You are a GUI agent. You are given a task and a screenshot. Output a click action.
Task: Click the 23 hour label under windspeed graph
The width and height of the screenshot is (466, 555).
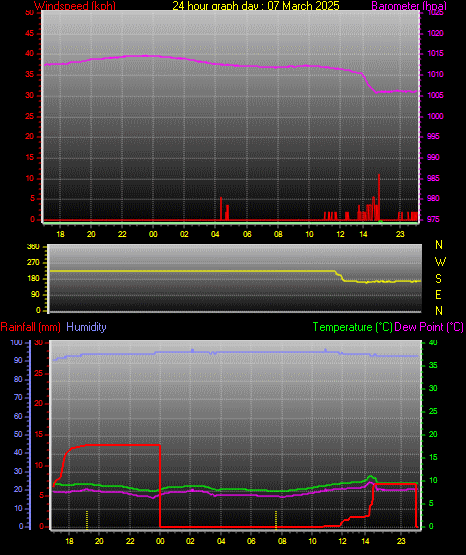pyautogui.click(x=400, y=234)
